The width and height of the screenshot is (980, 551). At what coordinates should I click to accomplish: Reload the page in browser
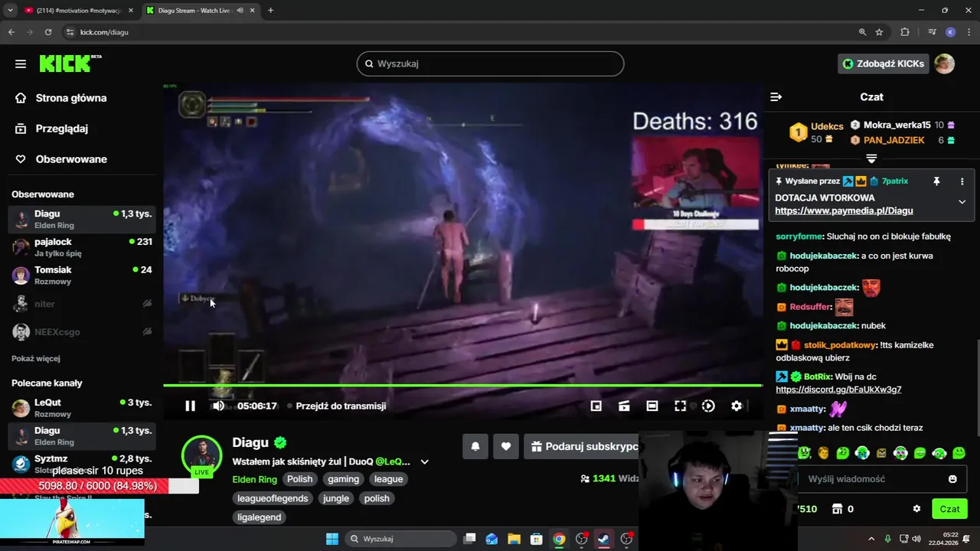pos(48,32)
